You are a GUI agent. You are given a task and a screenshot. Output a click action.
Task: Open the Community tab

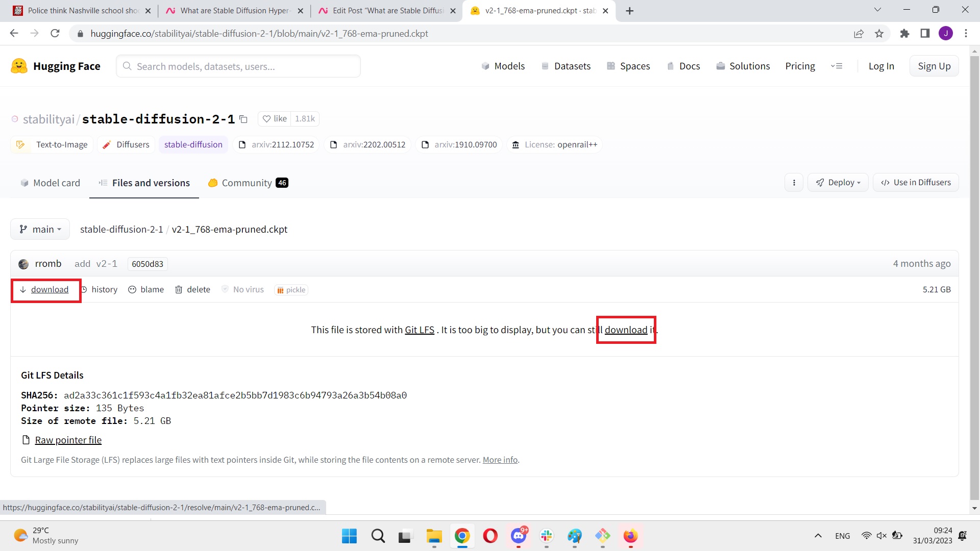pyautogui.click(x=248, y=183)
